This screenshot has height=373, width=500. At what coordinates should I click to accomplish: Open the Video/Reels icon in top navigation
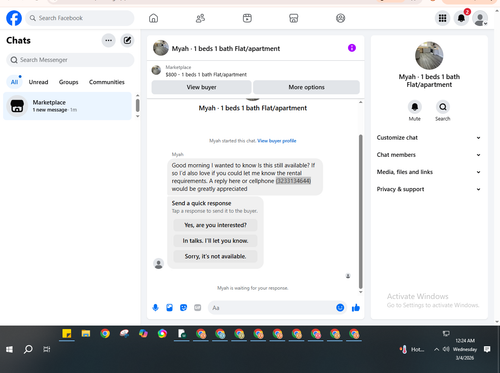pos(247,18)
